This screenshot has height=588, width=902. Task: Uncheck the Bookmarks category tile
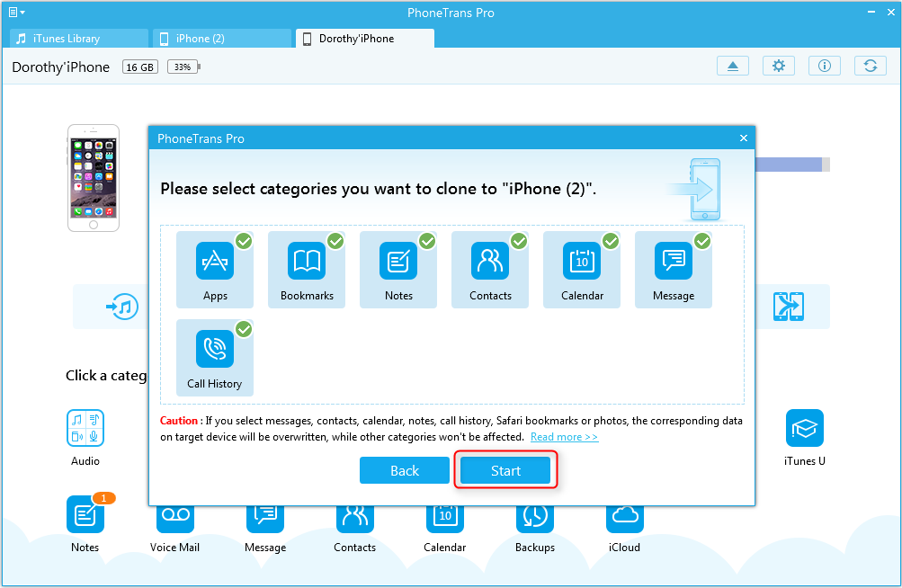point(307,270)
